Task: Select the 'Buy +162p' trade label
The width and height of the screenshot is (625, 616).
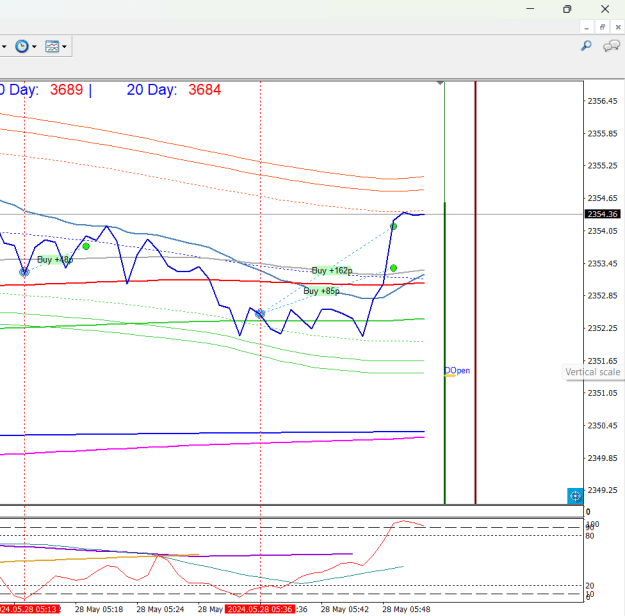Action: [x=332, y=271]
